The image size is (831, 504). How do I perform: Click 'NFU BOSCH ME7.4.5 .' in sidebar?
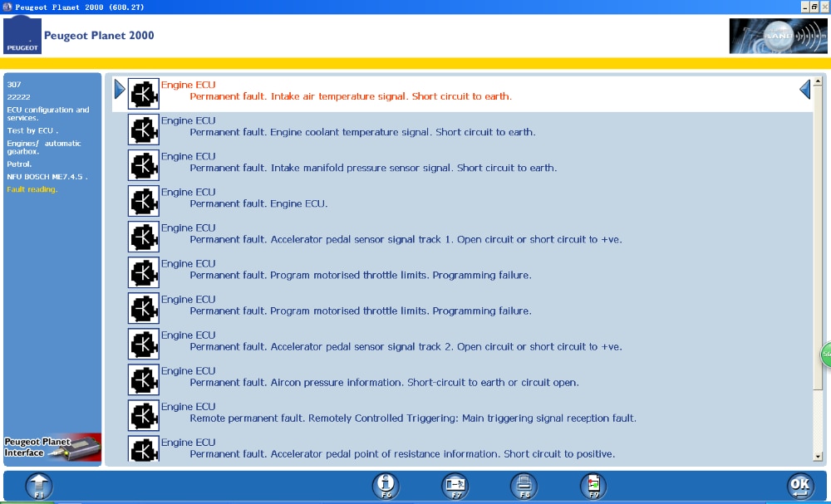click(x=47, y=177)
